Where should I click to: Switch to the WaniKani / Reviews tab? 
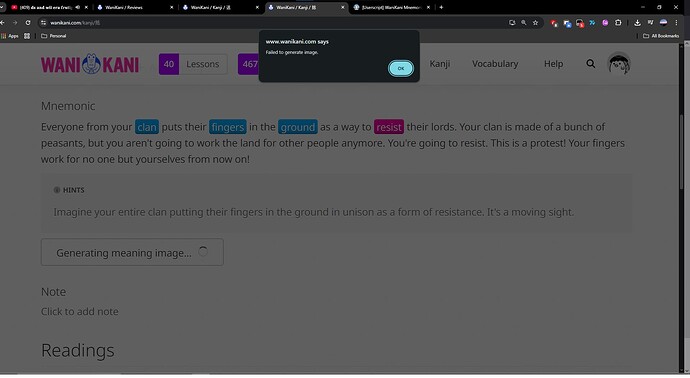(132, 7)
